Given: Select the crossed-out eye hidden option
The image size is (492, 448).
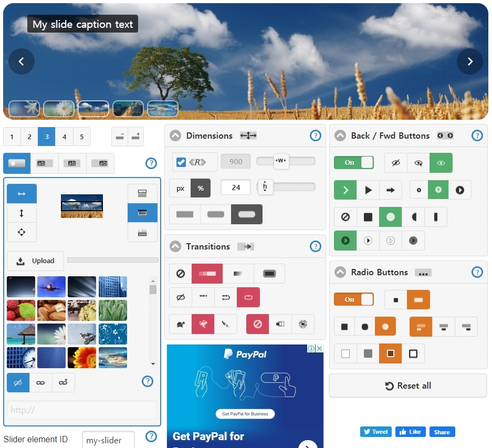Looking at the screenshot, I should (396, 163).
